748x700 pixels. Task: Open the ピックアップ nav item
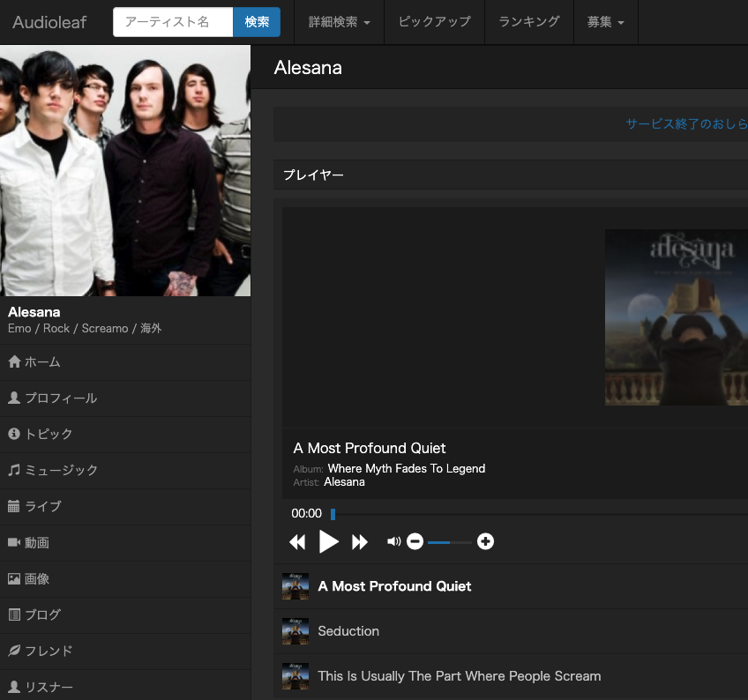coord(435,22)
